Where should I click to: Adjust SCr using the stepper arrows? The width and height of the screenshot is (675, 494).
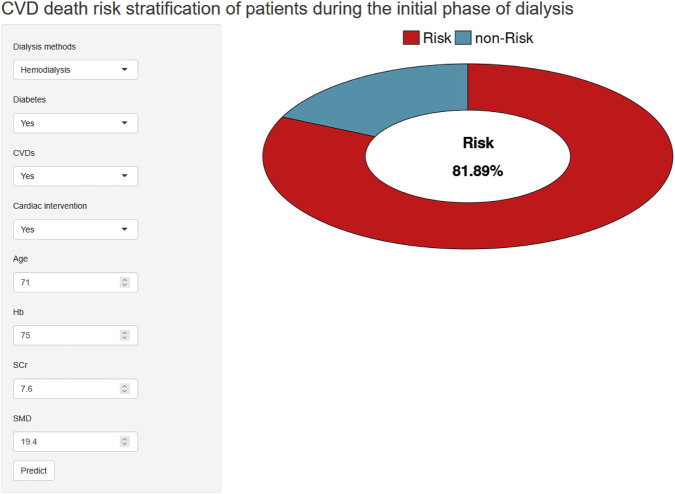(x=124, y=389)
